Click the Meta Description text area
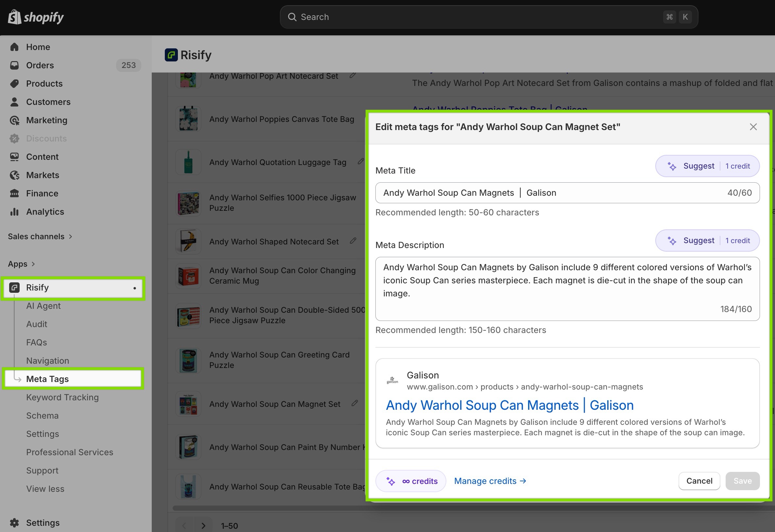Viewport: 775px width, 532px height. (x=567, y=289)
